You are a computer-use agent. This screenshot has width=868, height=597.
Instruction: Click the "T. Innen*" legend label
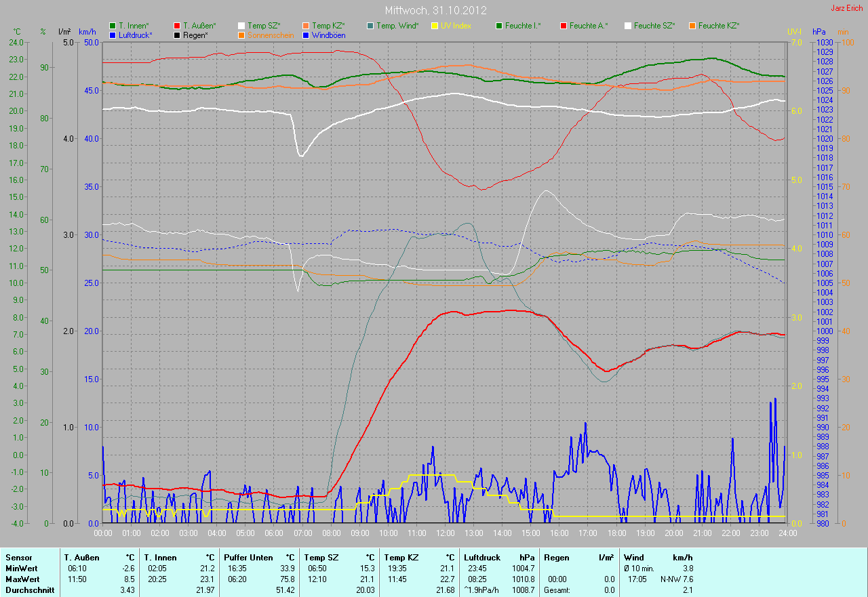click(x=134, y=26)
